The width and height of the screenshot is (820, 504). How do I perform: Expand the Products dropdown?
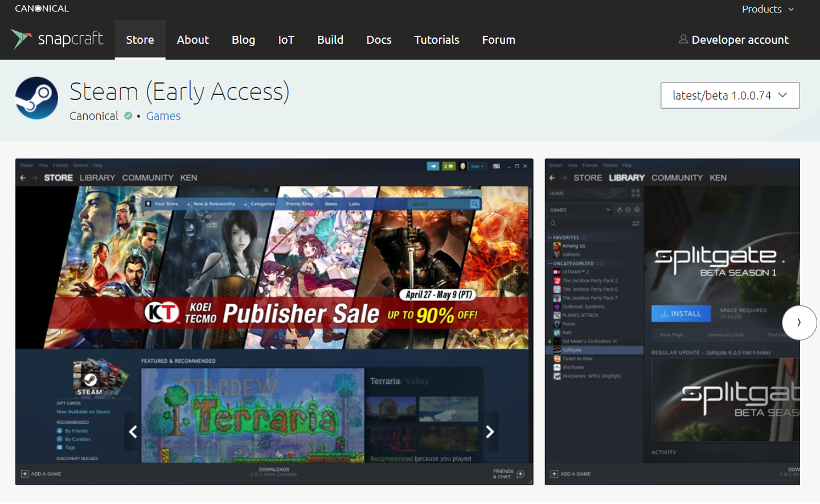tap(768, 9)
